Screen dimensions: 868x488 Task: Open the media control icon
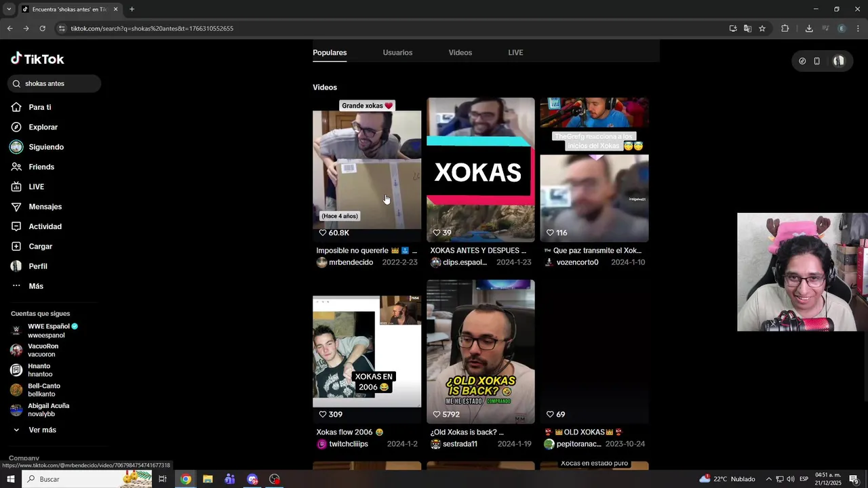(825, 28)
